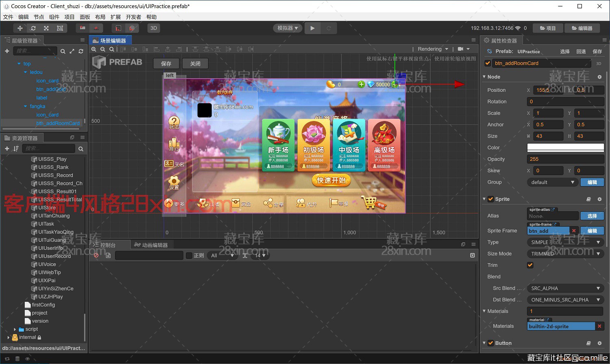Refresh the hierarchy panel
The image size is (610, 364).
(x=81, y=51)
